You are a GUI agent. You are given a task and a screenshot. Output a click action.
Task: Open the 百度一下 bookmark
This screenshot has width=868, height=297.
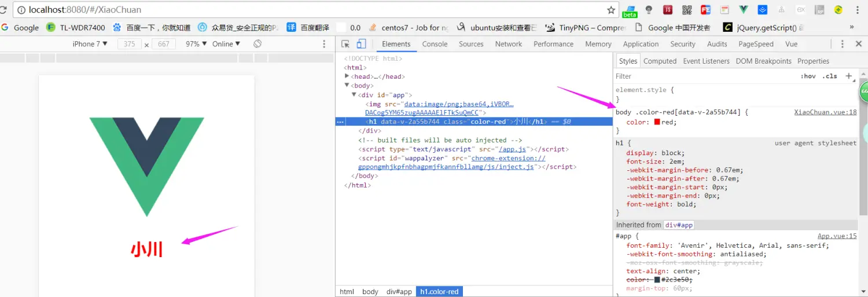(152, 27)
